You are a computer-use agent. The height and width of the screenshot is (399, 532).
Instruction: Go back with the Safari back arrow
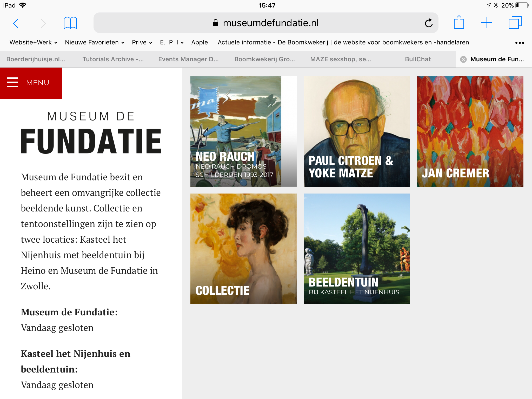point(16,23)
